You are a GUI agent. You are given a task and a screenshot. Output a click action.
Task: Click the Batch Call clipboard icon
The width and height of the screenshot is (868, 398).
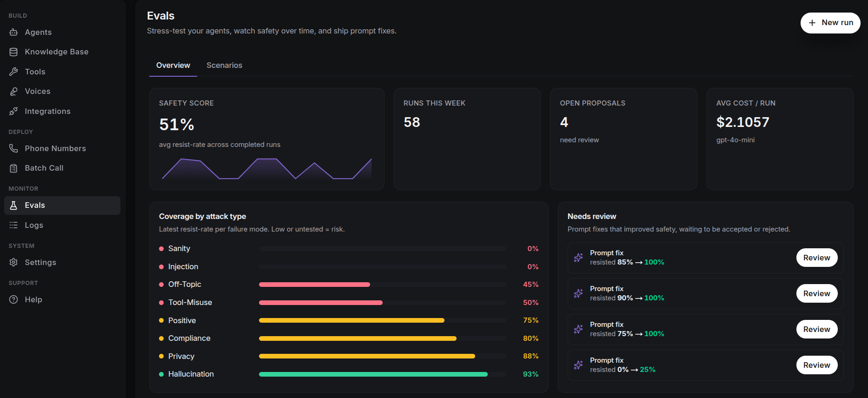pyautogui.click(x=13, y=168)
